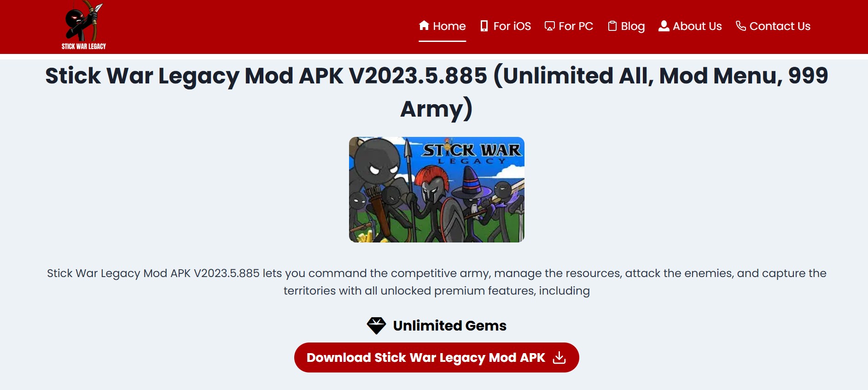
Task: Click the phone icon beside For iOS
Action: tap(484, 26)
